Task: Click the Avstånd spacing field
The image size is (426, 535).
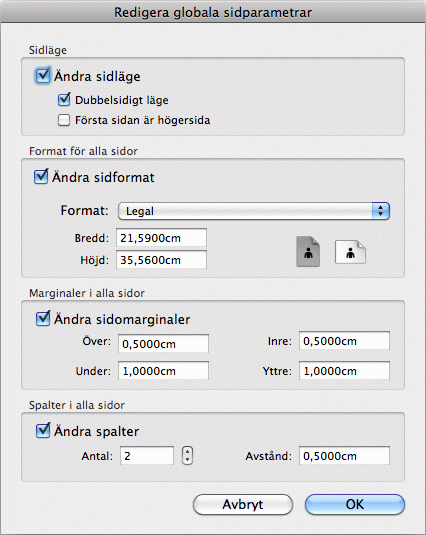Action: [x=344, y=456]
